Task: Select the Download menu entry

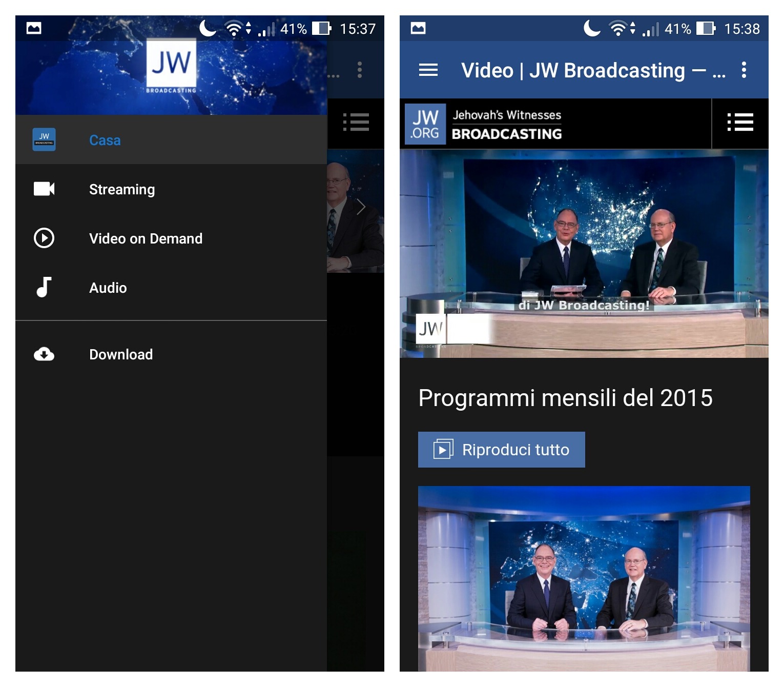Action: click(x=121, y=354)
